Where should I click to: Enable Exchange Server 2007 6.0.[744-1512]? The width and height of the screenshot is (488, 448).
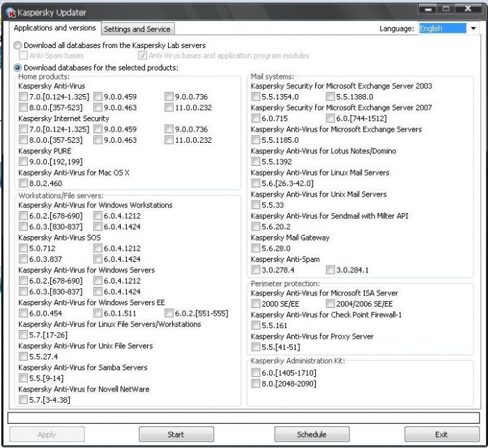[x=330, y=118]
